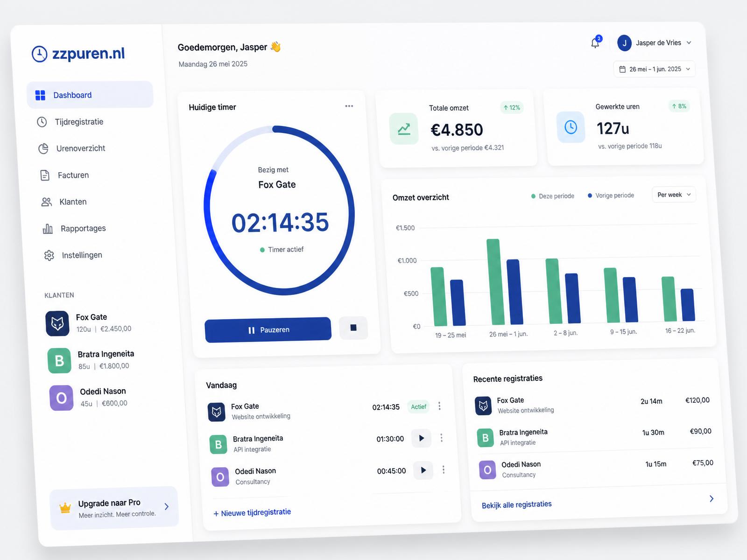The width and height of the screenshot is (747, 560).
Task: Open the Dashboard menu item
Action: (x=90, y=95)
